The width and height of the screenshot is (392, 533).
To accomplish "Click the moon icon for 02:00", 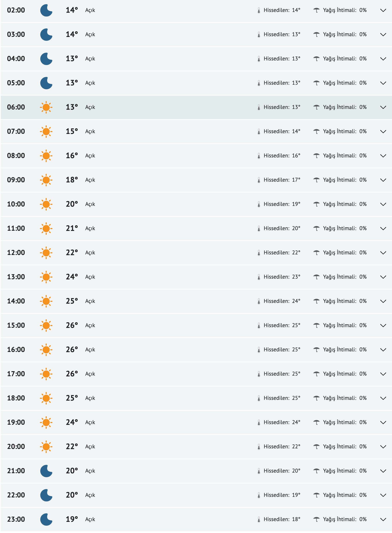I will pyautogui.click(x=46, y=10).
